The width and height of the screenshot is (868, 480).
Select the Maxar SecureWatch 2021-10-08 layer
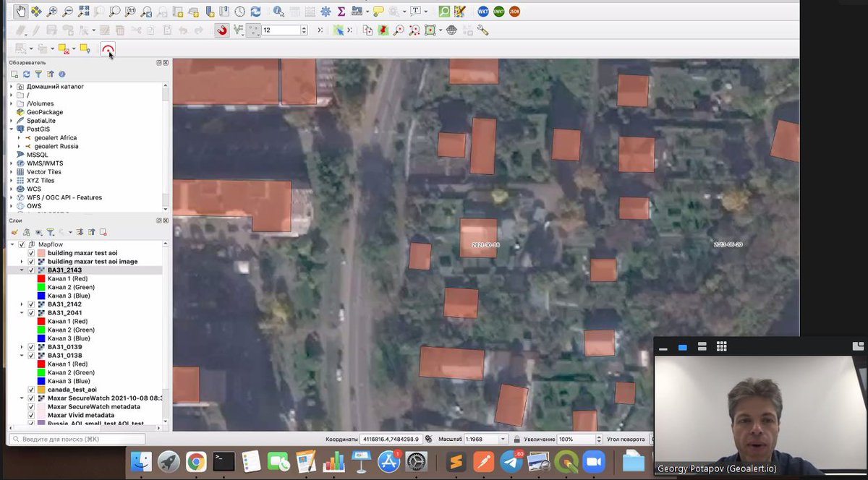click(105, 398)
